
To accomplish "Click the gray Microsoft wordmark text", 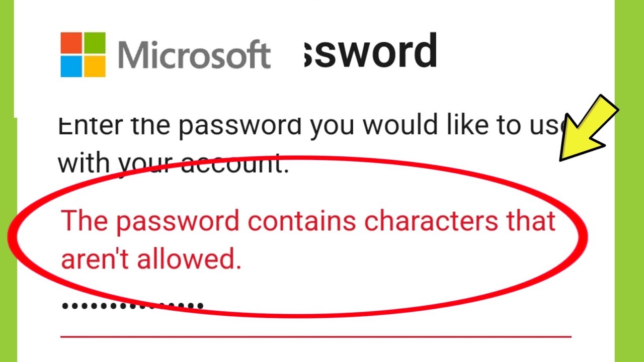I will pos(194,54).
